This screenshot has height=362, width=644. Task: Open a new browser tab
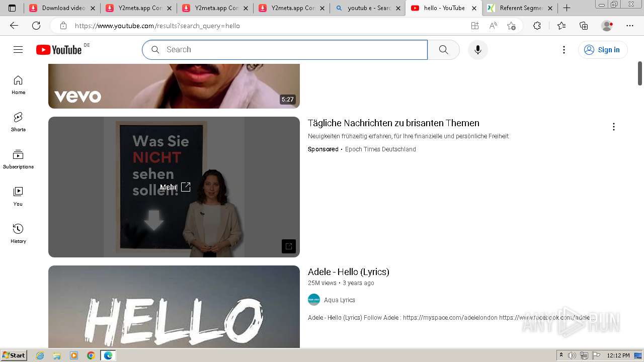click(567, 8)
